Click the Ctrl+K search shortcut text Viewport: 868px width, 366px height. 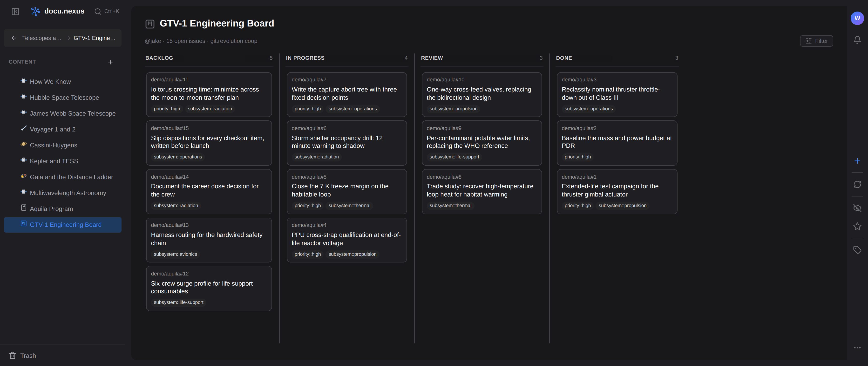pos(112,12)
